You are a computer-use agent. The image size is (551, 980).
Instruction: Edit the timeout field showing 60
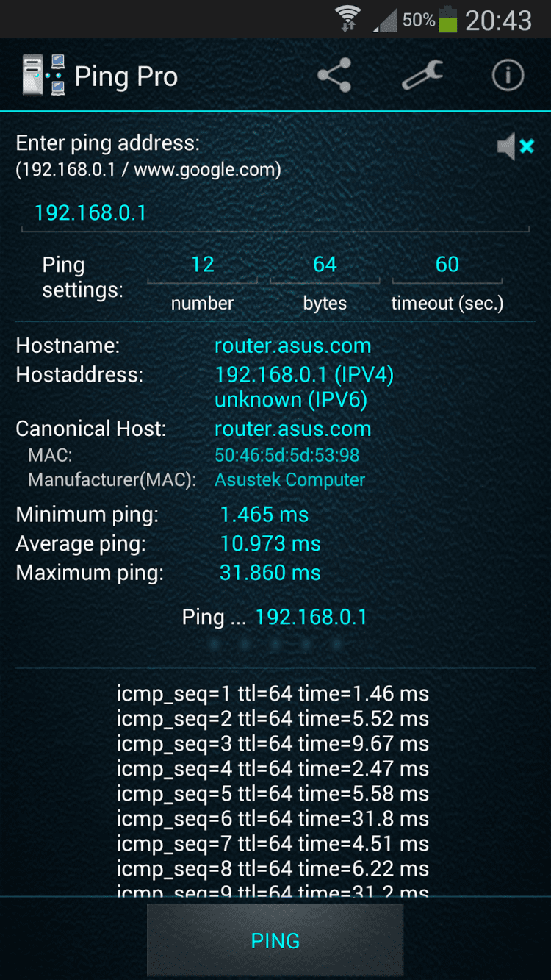tap(447, 265)
